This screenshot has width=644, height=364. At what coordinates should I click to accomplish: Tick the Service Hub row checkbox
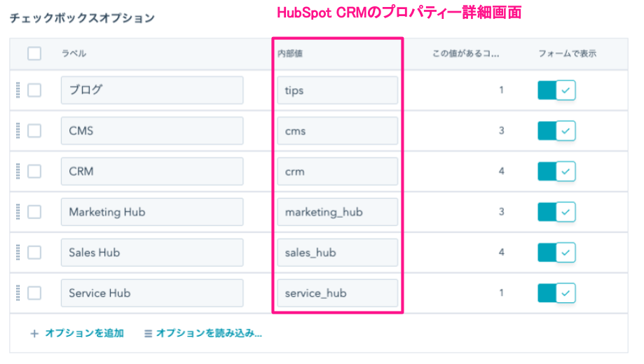[34, 293]
